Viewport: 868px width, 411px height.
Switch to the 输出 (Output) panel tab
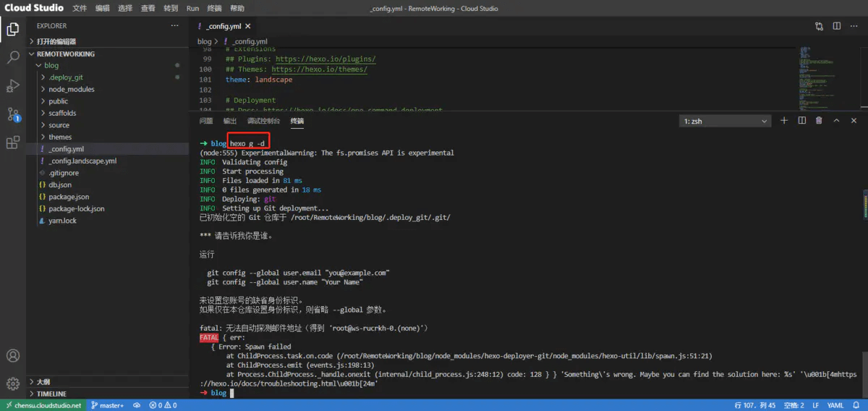[x=230, y=121]
